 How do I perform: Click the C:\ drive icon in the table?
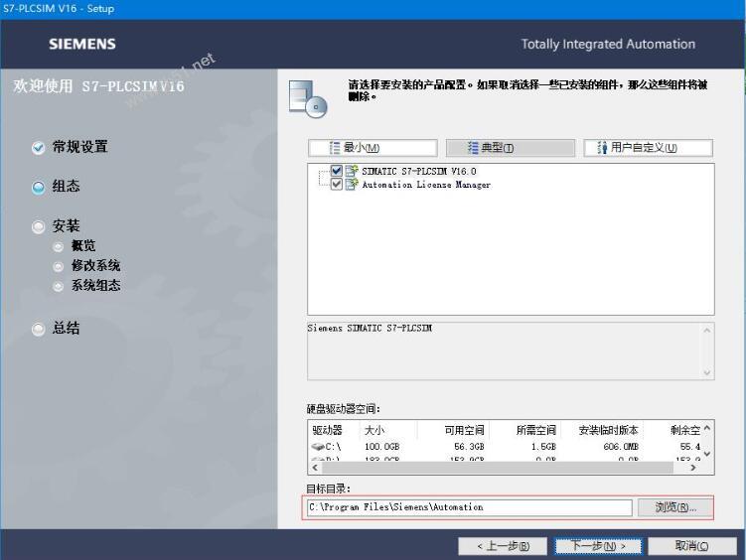pyautogui.click(x=317, y=447)
